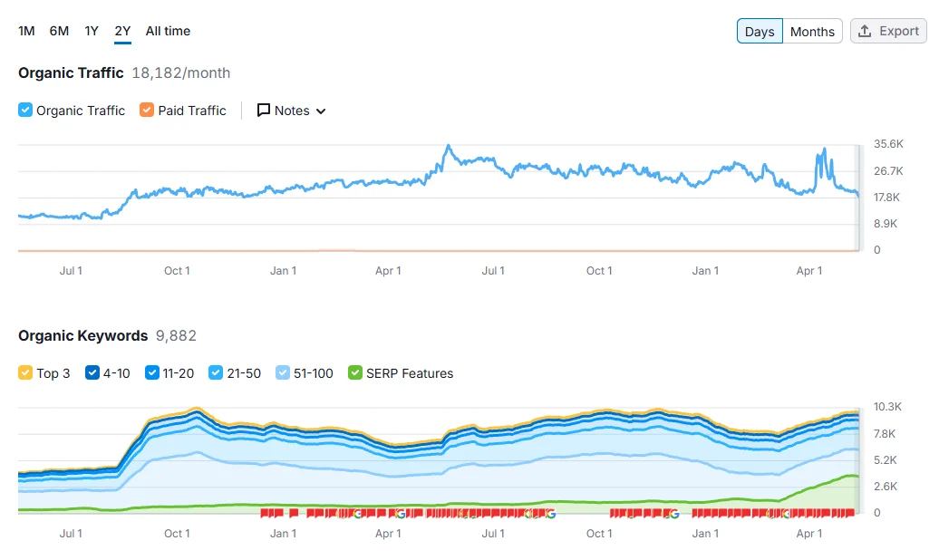Choose the 1Y time range

pyautogui.click(x=92, y=31)
